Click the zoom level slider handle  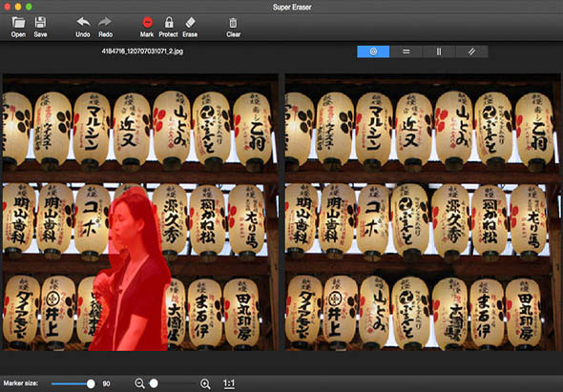pos(154,383)
